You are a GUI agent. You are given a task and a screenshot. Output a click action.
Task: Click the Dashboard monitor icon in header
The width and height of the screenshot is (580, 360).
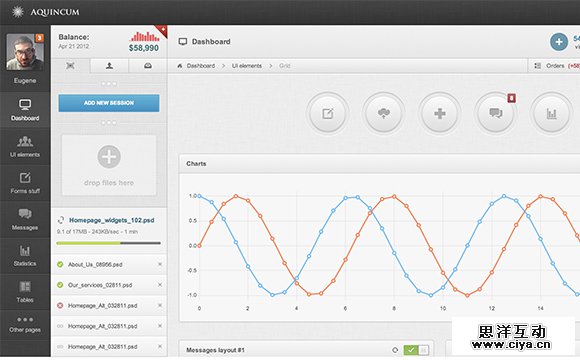183,42
